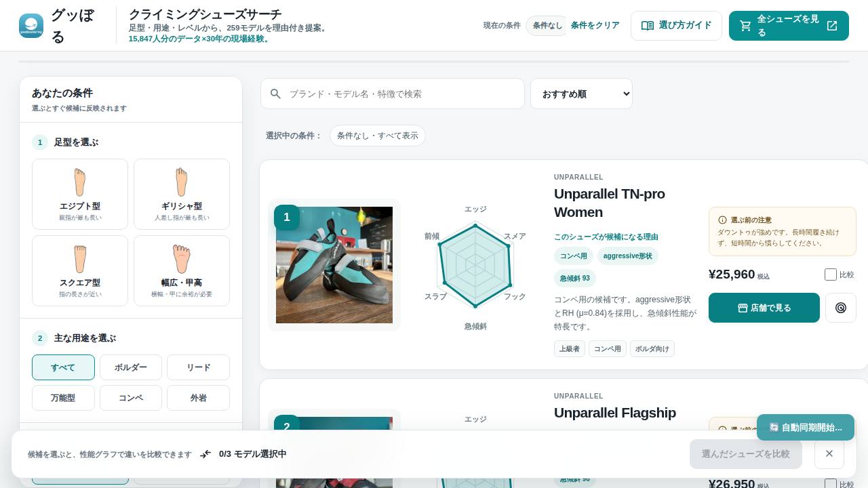This screenshot has width=868, height=488.
Task: Open the 選び方ガイド button
Action: 676,26
